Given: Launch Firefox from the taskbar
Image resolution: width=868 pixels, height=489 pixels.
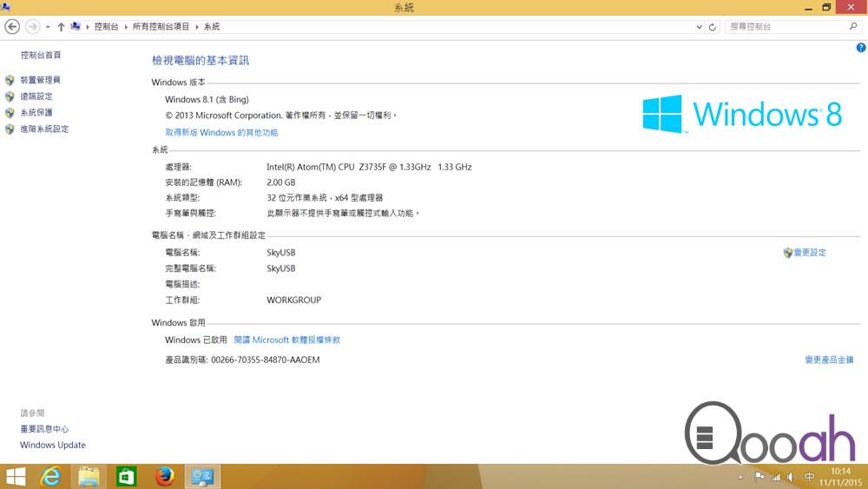Looking at the screenshot, I should pos(164,476).
